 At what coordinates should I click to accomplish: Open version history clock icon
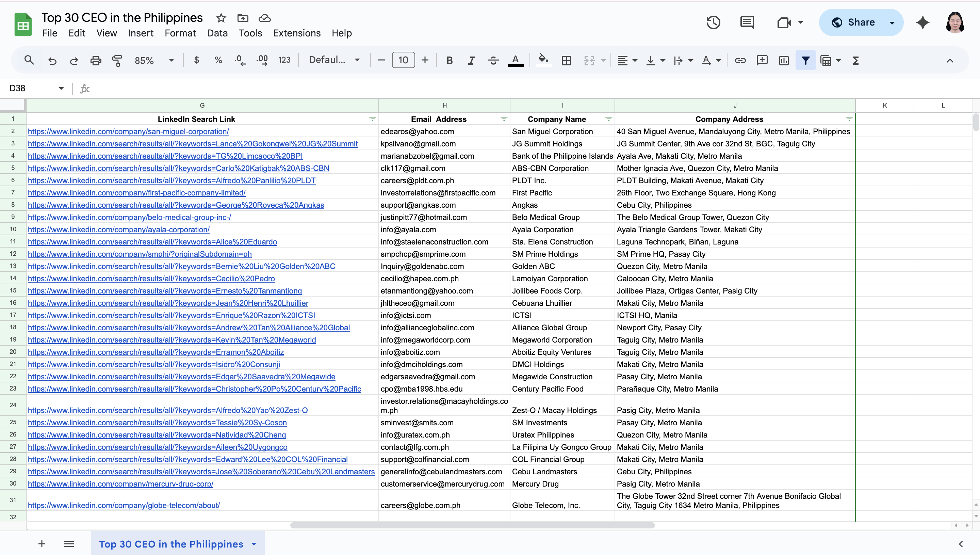[x=713, y=22]
